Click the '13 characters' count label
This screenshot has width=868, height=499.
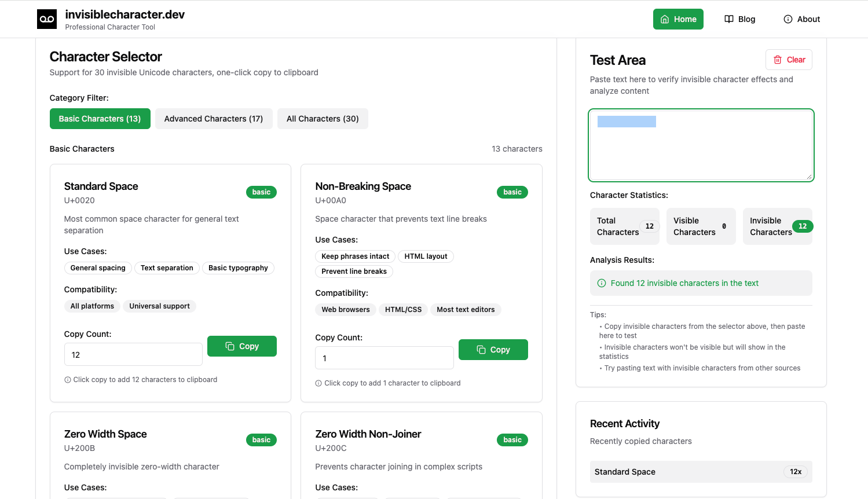(517, 149)
